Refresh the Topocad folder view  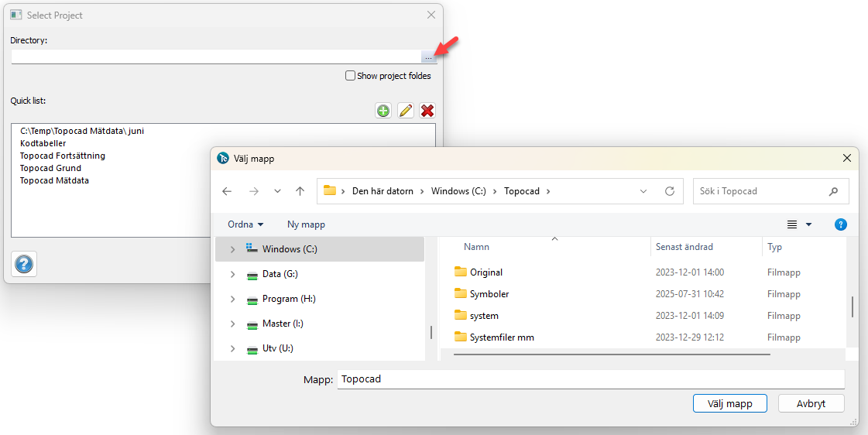(670, 191)
